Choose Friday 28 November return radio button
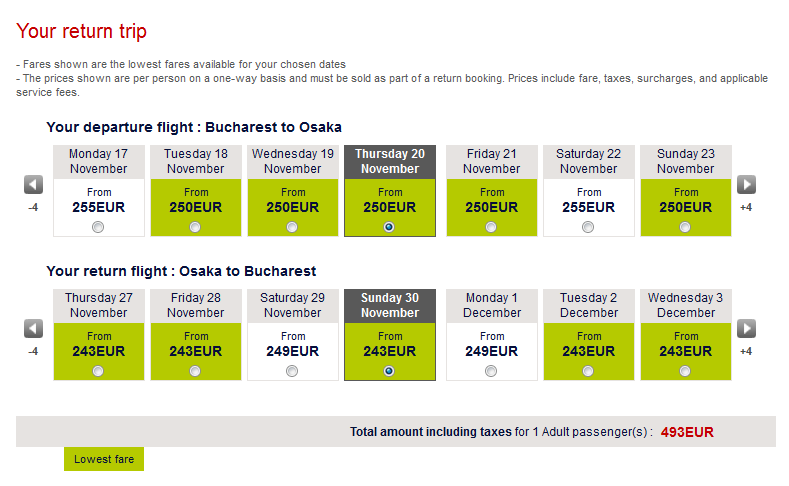 point(195,371)
